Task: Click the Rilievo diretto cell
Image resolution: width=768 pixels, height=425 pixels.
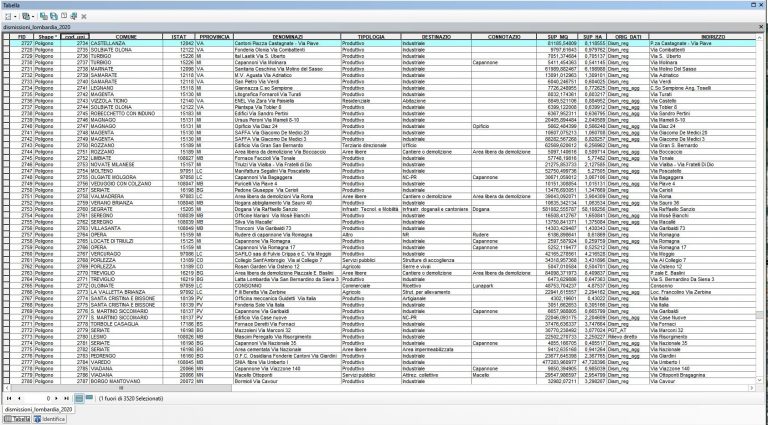Action: coord(628,336)
